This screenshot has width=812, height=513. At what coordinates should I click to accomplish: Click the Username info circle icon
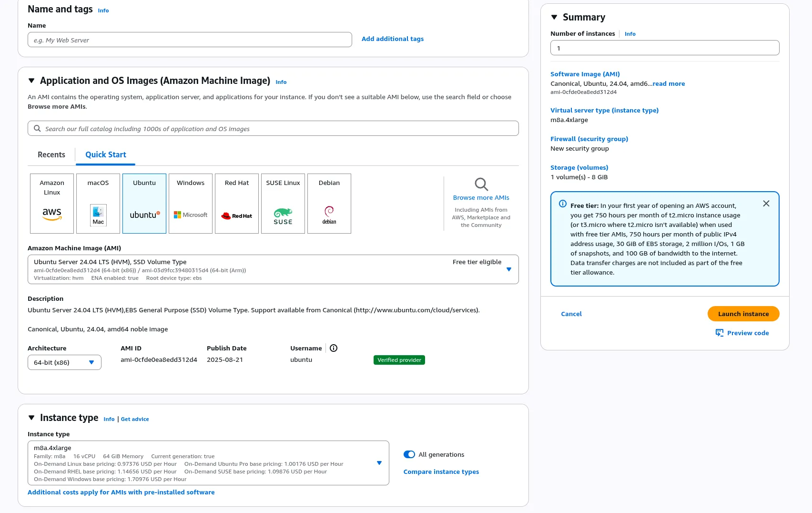[x=334, y=348]
